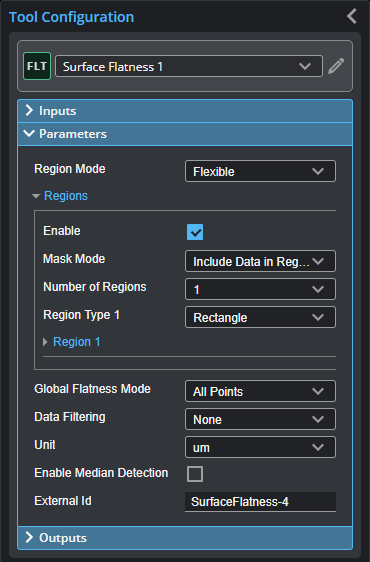Image resolution: width=370 pixels, height=562 pixels.
Task: Enable Median Detection checkbox
Action: click(x=195, y=474)
